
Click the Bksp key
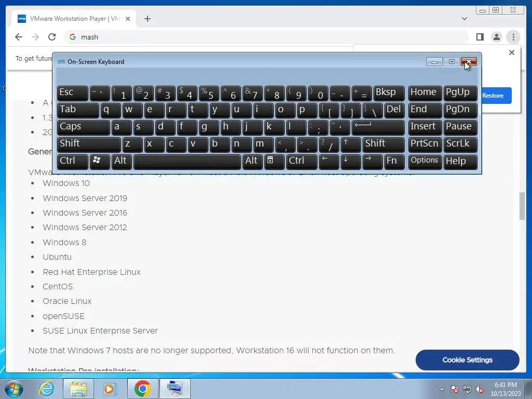point(389,94)
